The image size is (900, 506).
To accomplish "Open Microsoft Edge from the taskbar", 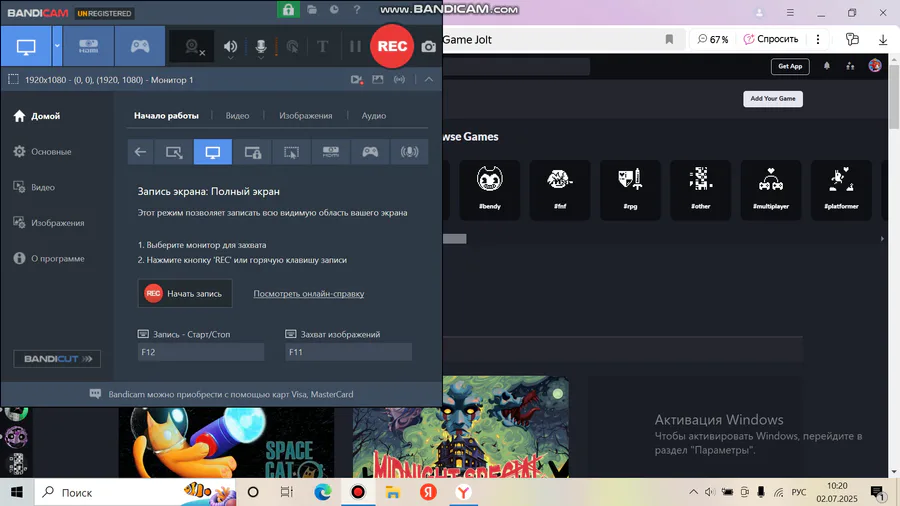I will [x=323, y=492].
